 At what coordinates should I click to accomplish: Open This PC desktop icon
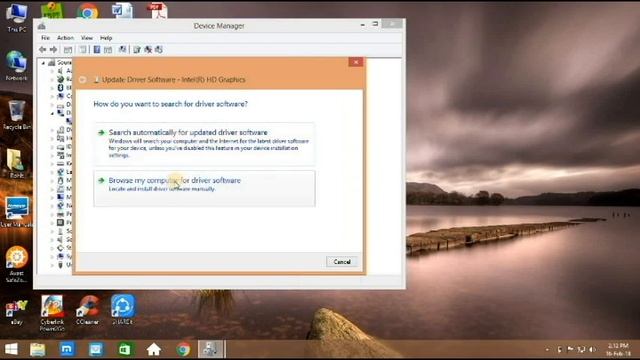coord(17,18)
